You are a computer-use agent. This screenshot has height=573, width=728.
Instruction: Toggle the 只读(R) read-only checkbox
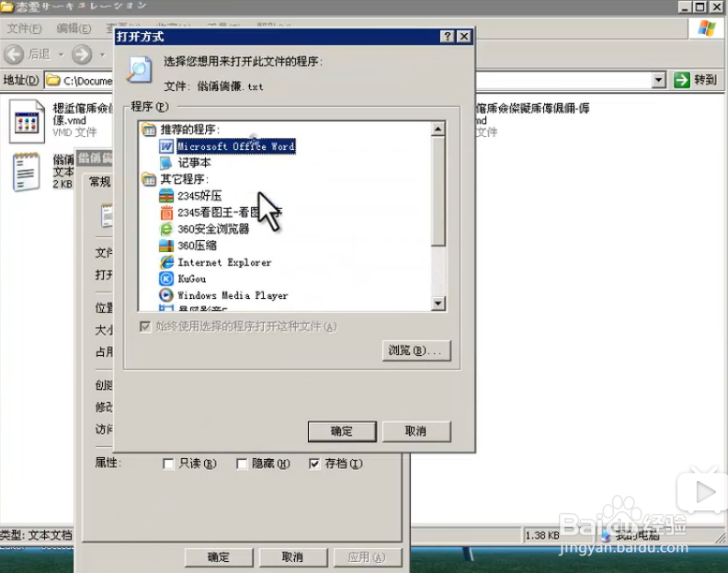coord(168,464)
